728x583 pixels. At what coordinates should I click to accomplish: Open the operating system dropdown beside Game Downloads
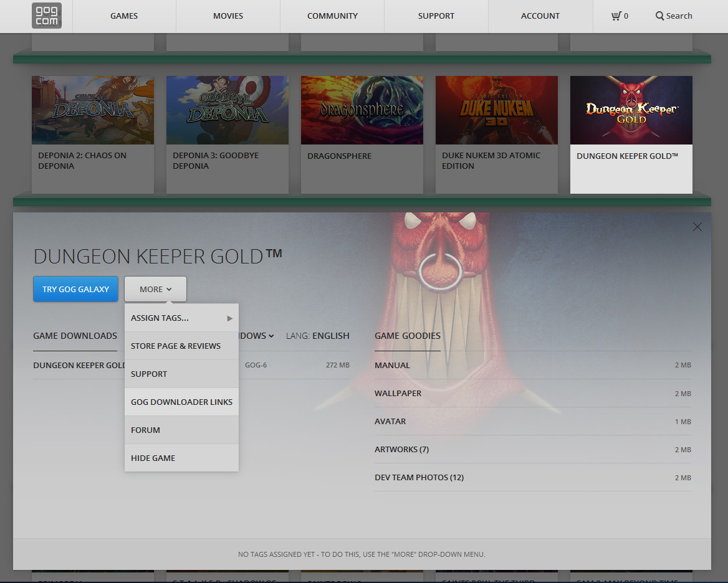coord(256,336)
